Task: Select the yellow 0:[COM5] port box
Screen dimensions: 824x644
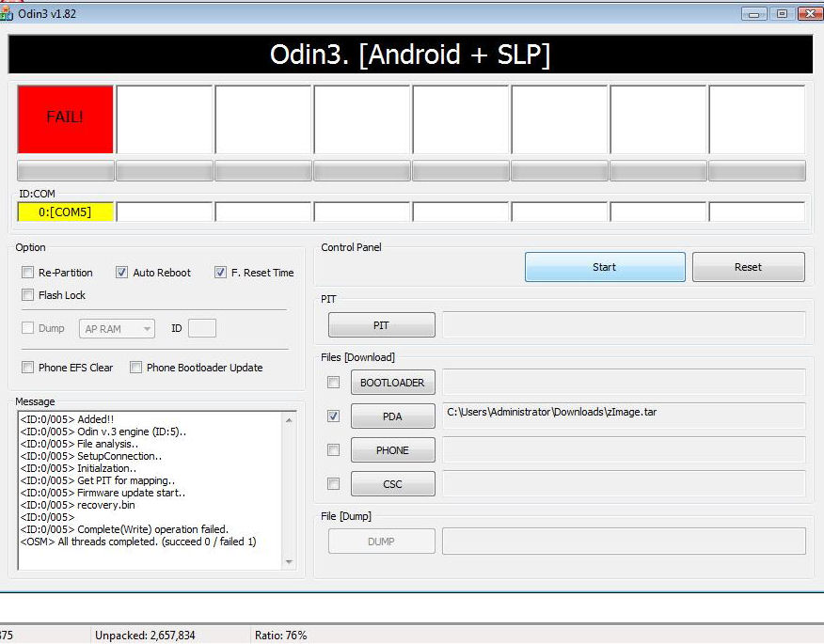Action: [x=65, y=212]
